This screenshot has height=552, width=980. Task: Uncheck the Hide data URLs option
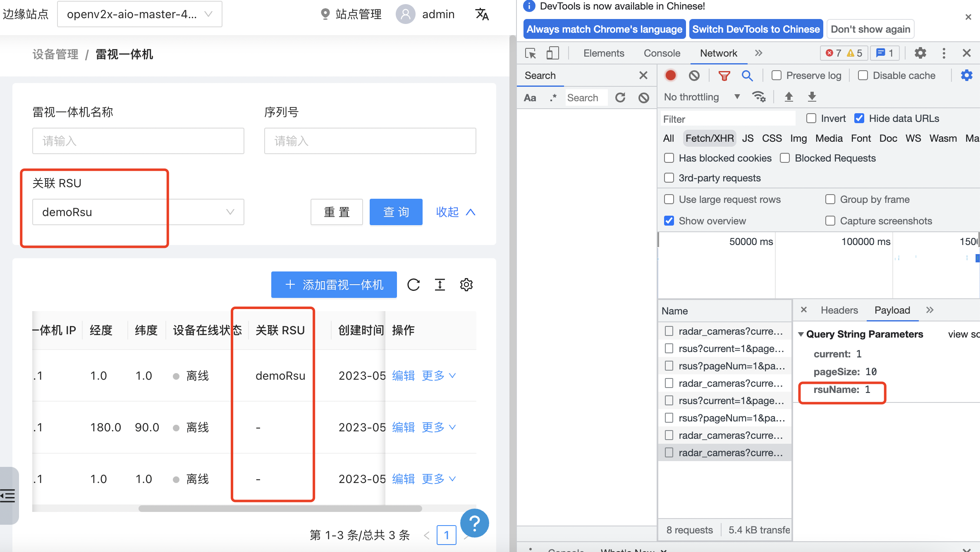point(859,118)
